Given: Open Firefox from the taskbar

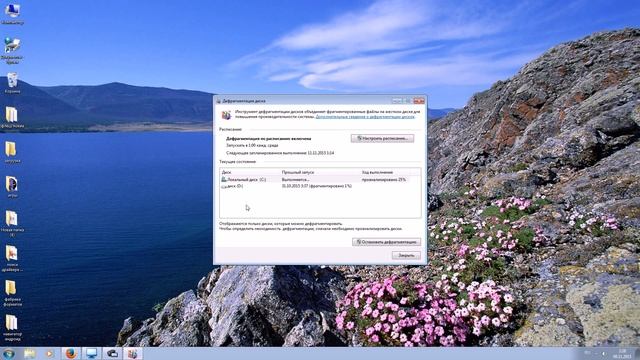Looking at the screenshot, I should [71, 353].
